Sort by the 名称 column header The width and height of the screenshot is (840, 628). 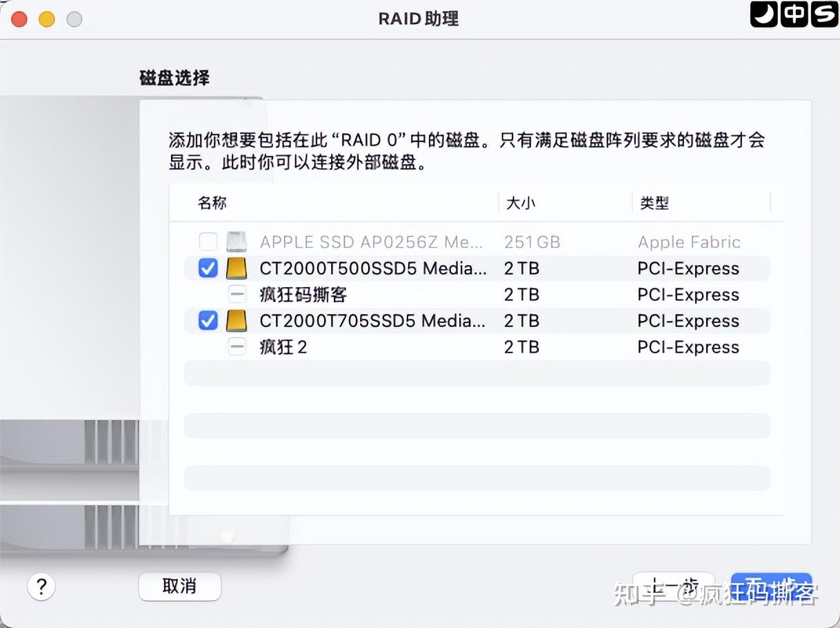[212, 203]
